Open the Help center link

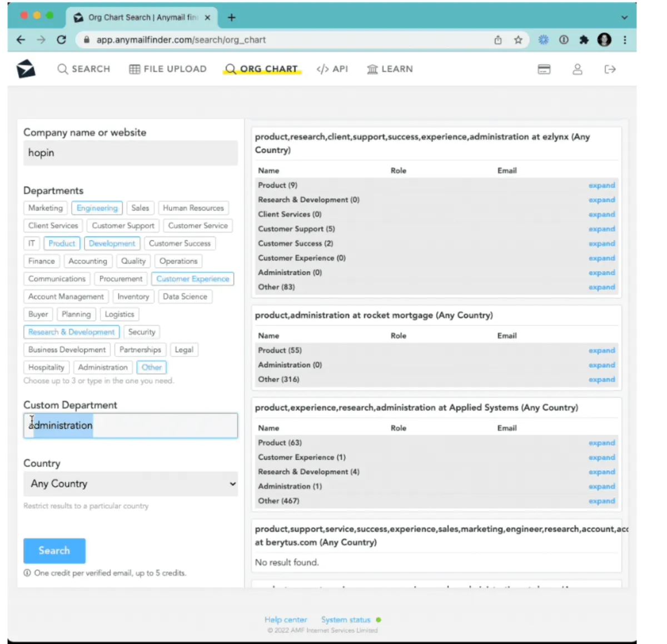[x=286, y=620]
